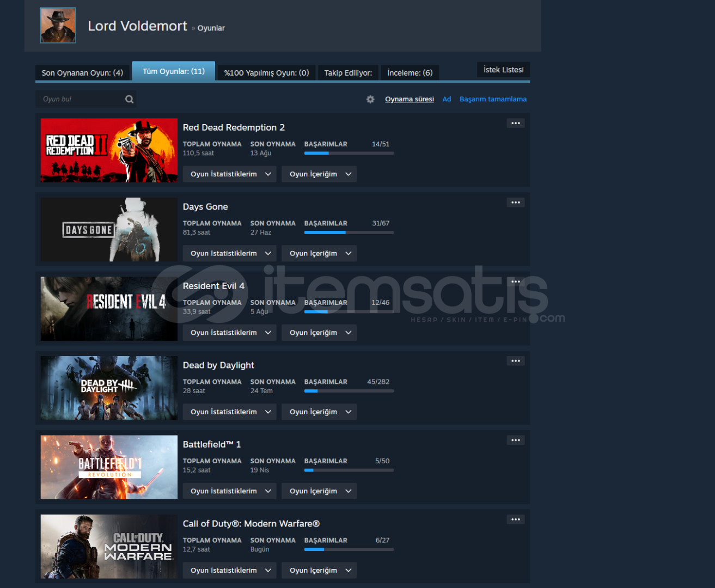Expand Oyun İçeriğim for Call of Duty
Viewport: 715px width, 588px height.
[319, 570]
